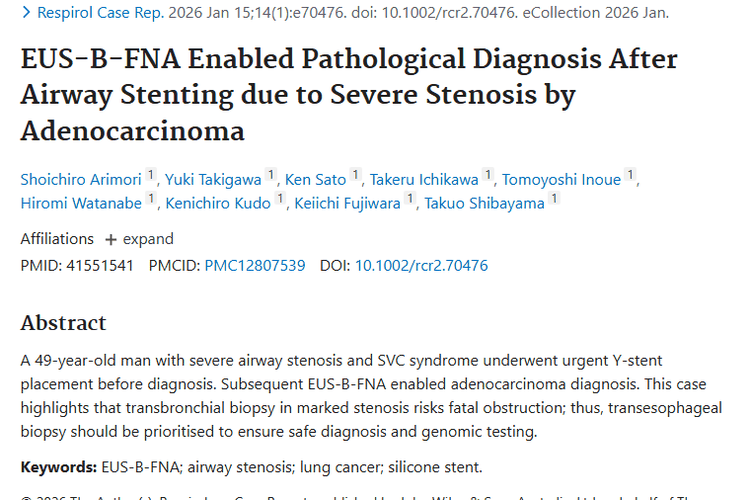Open author Takeru Ichikawa's page

425,179
